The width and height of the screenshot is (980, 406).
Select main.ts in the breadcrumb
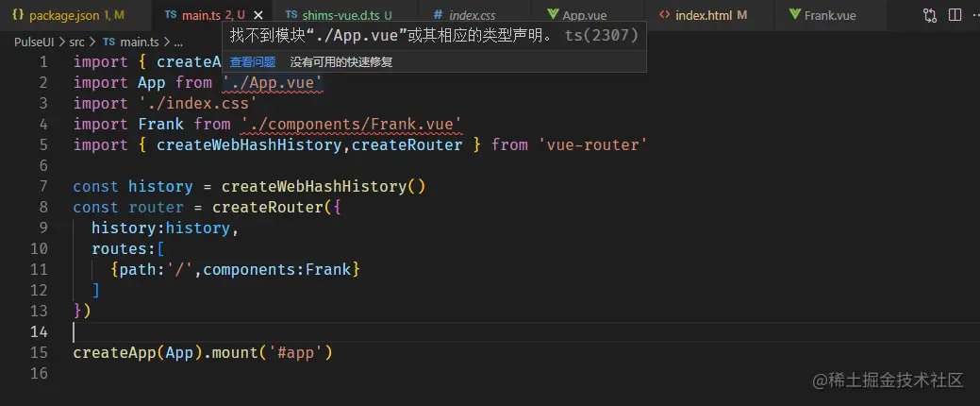(140, 42)
